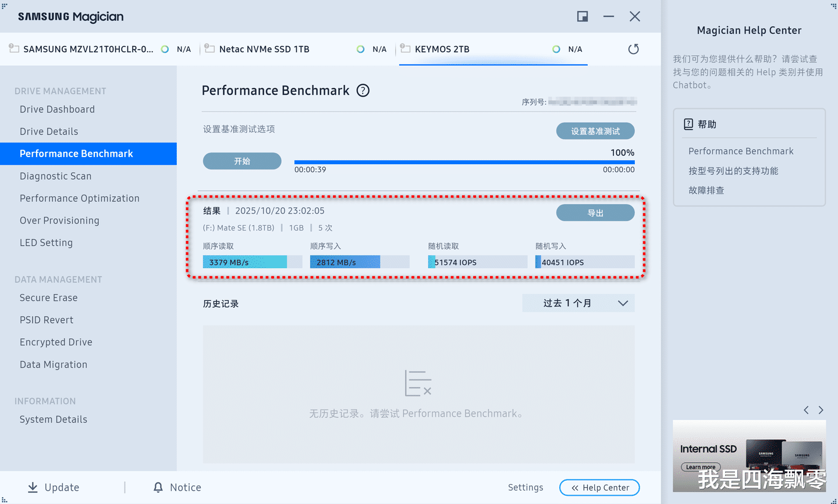Click the Samsung drive status ring icon

[165, 49]
